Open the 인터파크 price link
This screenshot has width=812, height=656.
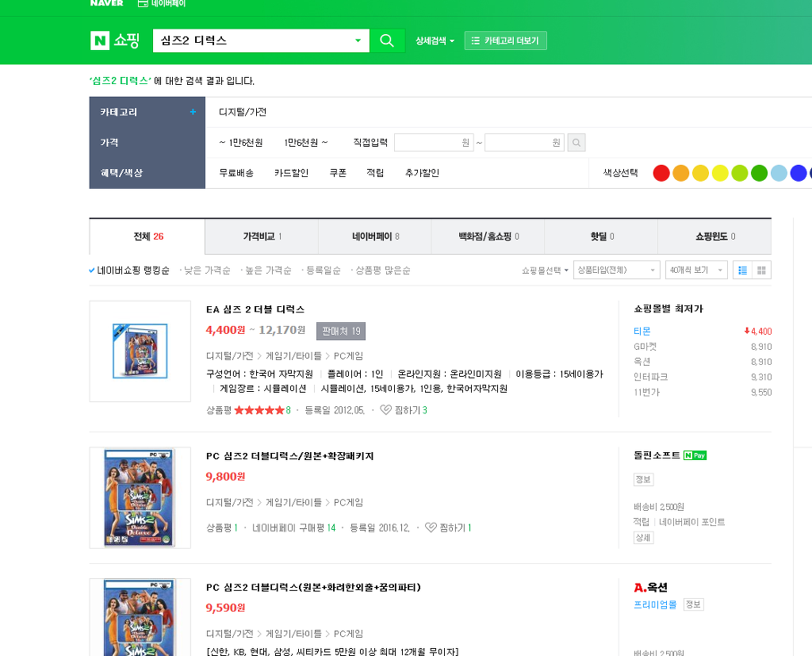(650, 378)
